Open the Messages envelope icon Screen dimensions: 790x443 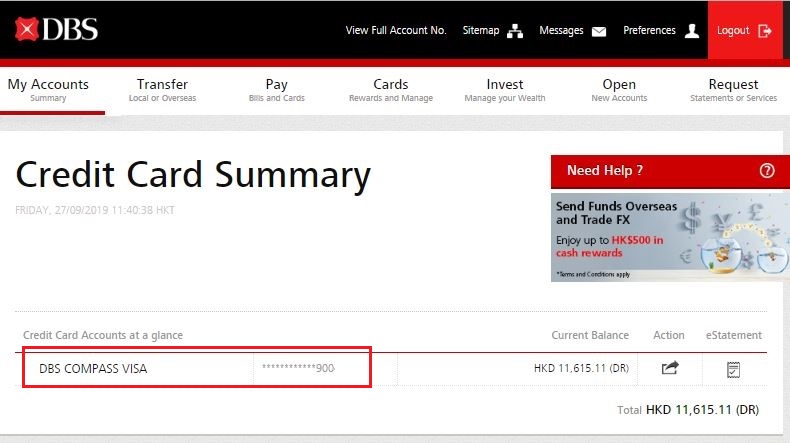[x=599, y=31]
